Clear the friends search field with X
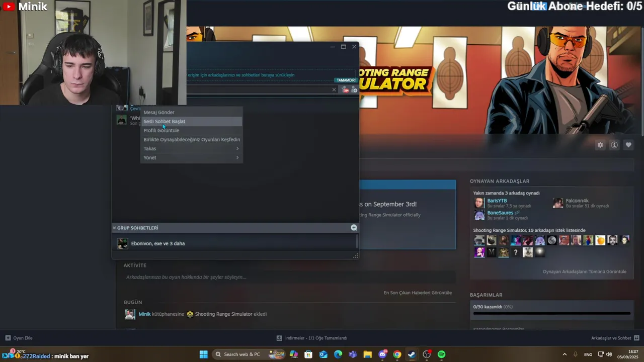The height and width of the screenshot is (362, 644). 334,89
